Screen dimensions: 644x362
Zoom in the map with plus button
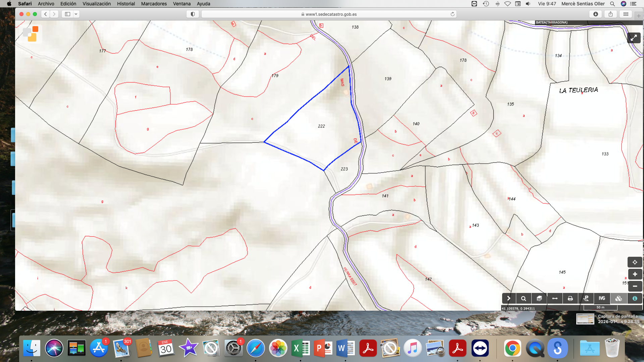[x=635, y=274]
